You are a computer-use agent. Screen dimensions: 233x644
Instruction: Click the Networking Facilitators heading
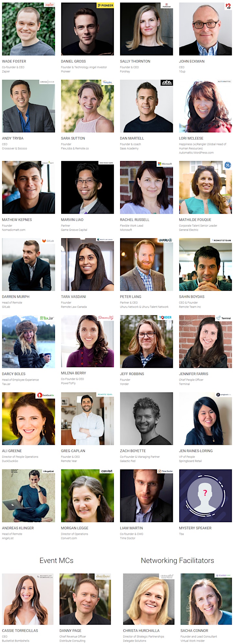click(177, 561)
